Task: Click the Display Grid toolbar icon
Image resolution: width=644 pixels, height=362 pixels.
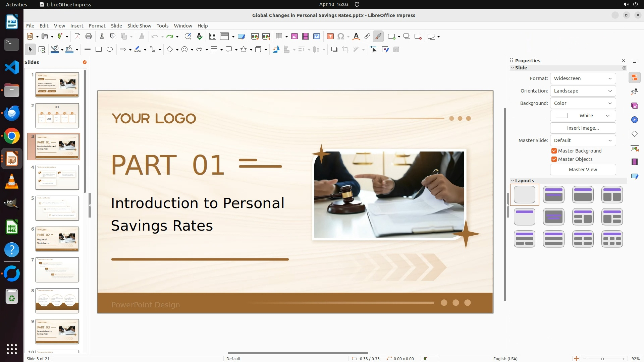Action: click(212, 37)
